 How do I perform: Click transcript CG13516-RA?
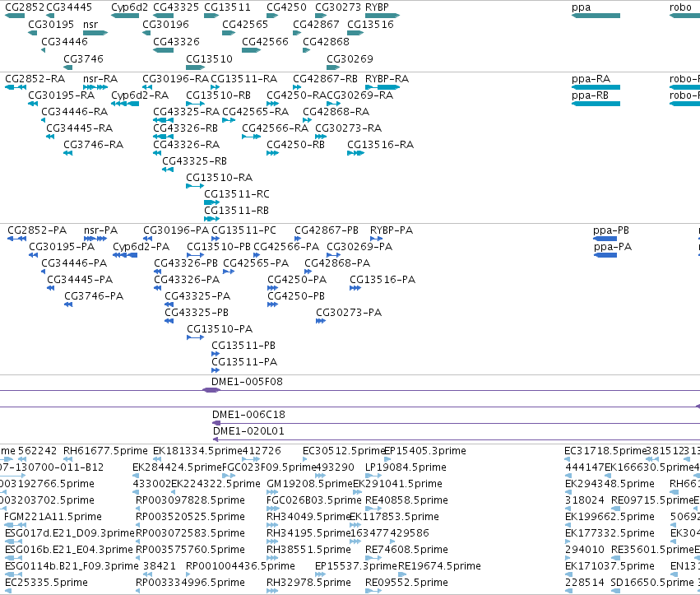[x=380, y=145]
